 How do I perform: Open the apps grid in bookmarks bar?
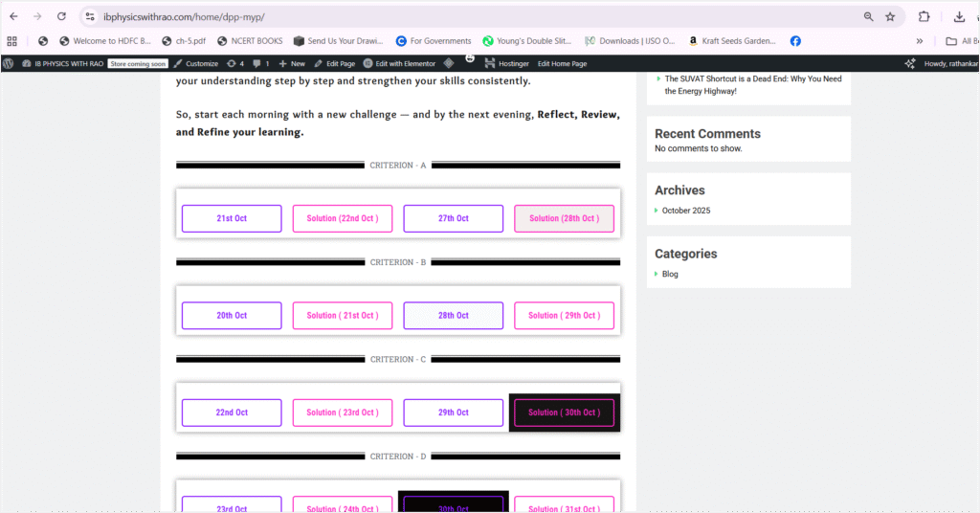click(x=12, y=41)
